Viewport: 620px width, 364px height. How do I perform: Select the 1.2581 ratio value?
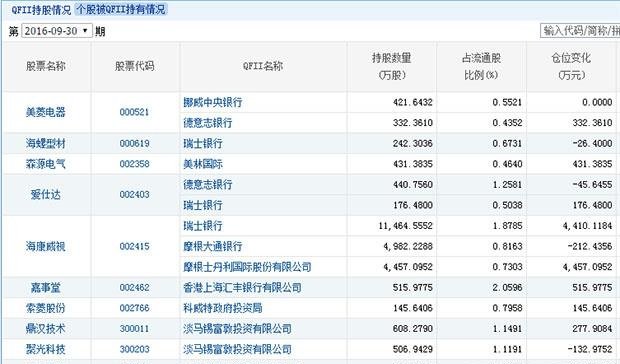point(507,185)
